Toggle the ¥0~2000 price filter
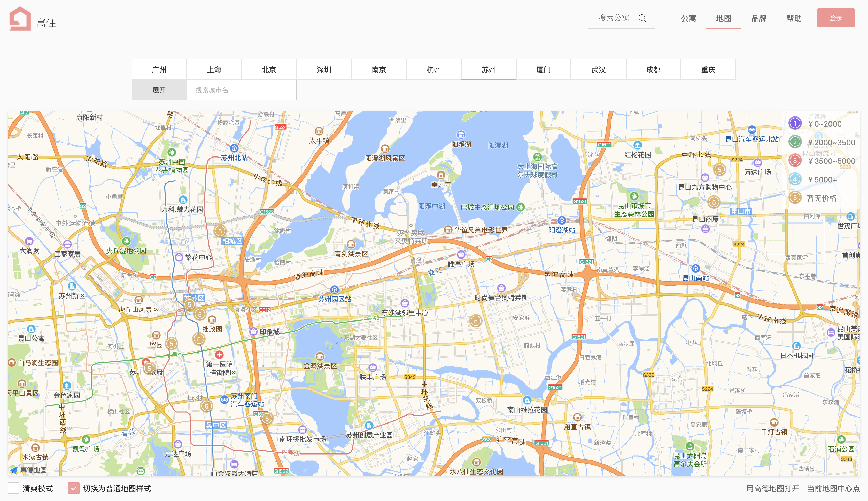 pos(795,123)
